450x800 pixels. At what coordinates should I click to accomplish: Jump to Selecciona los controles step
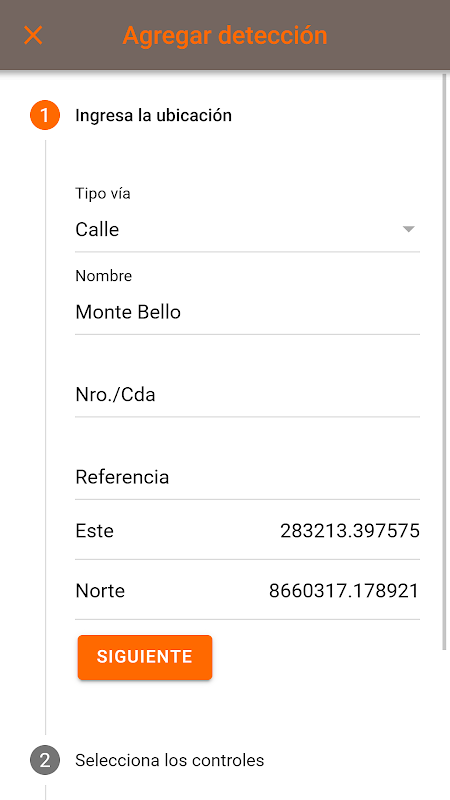pyautogui.click(x=169, y=760)
